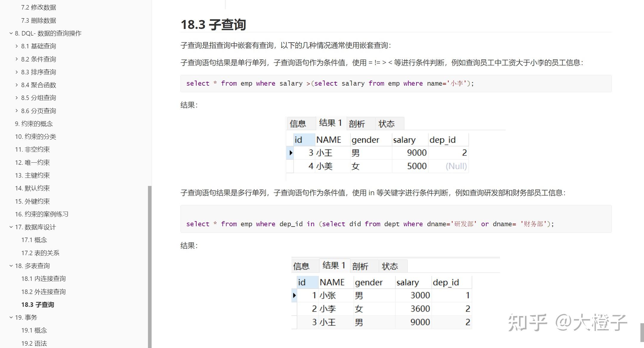Select the 信息 tab
This screenshot has width=644, height=348.
click(299, 123)
